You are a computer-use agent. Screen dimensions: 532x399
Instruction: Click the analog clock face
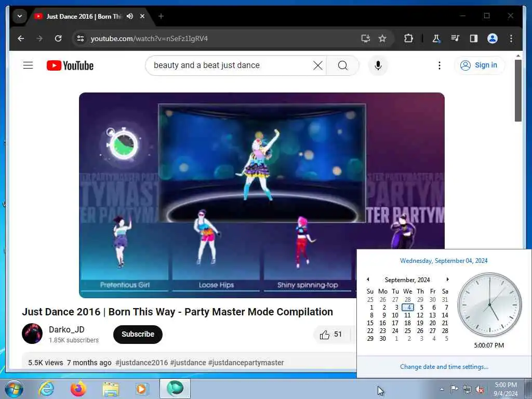tap(489, 304)
